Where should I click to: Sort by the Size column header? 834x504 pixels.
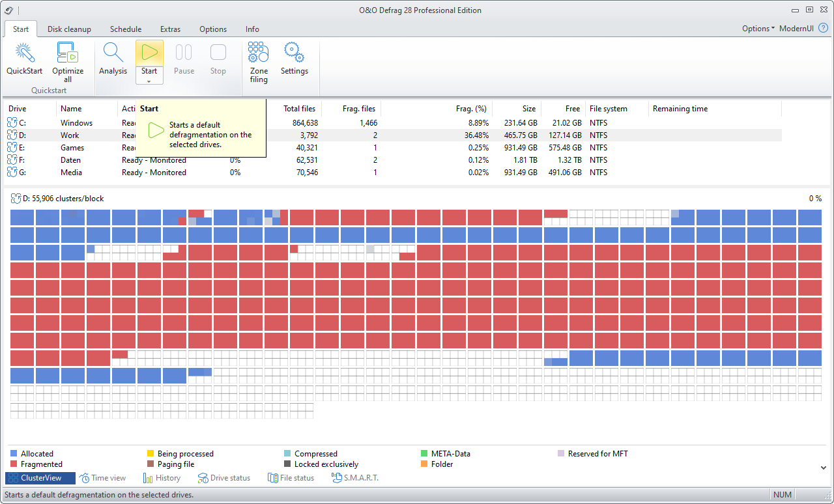click(x=516, y=109)
